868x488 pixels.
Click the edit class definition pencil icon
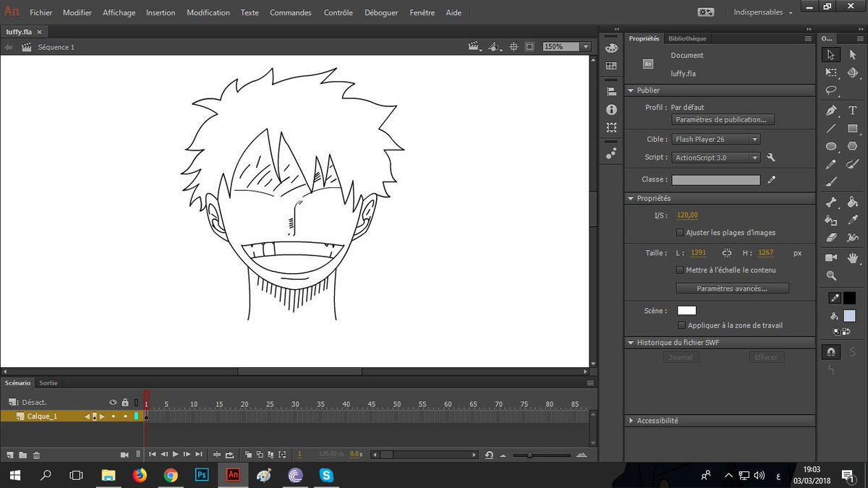[x=771, y=180]
